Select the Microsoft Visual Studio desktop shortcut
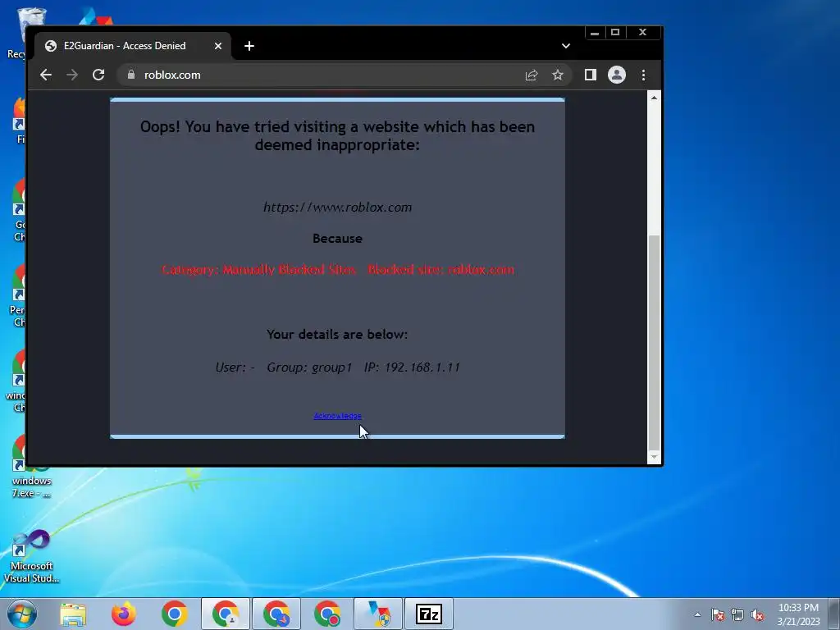 point(32,556)
